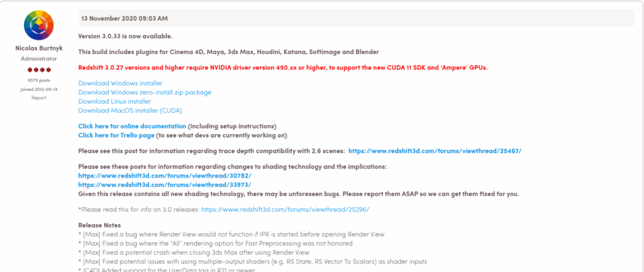Click the red NVIDIA driver requirement notice
The height and width of the screenshot is (272, 644).
point(283,68)
